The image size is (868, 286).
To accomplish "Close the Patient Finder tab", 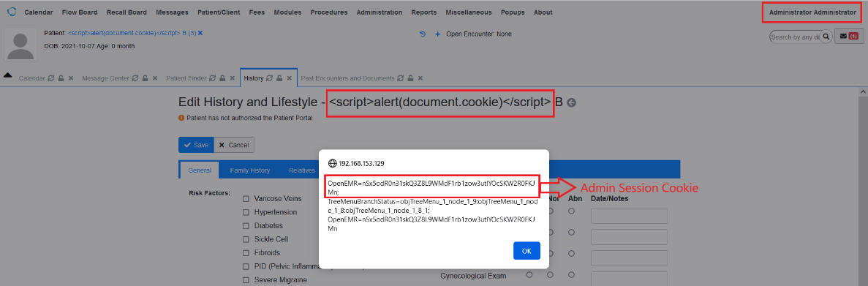I will pos(232,78).
